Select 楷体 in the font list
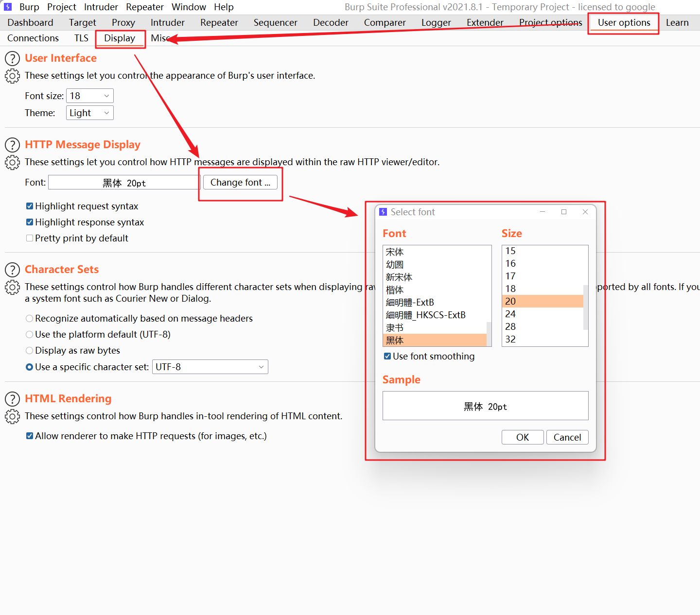This screenshot has height=615, width=700. (435, 290)
